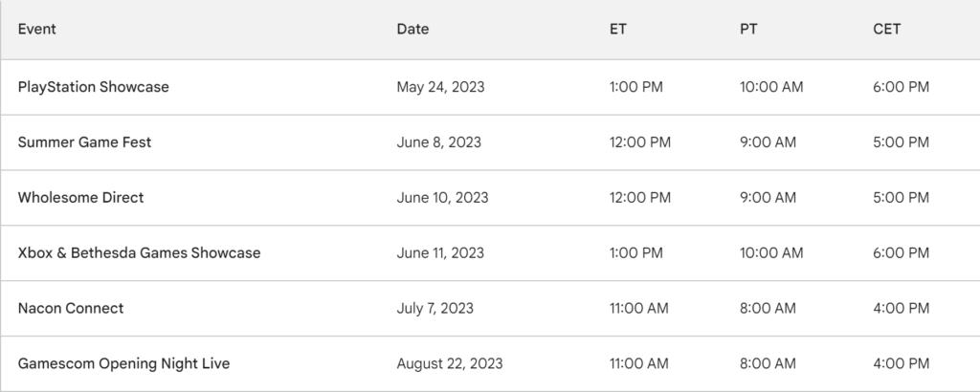Image resolution: width=980 pixels, height=392 pixels.
Task: Select the ET column header
Action: pos(617,30)
